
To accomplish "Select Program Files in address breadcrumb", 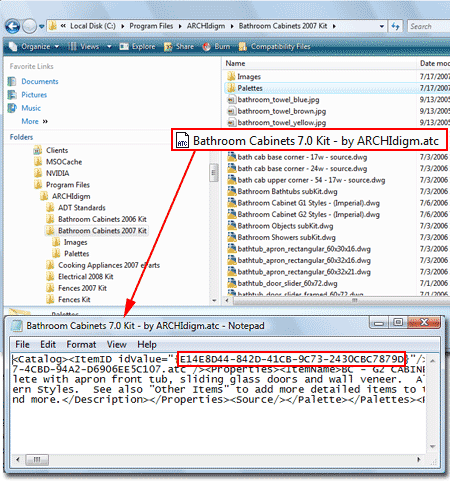I will tap(151, 26).
